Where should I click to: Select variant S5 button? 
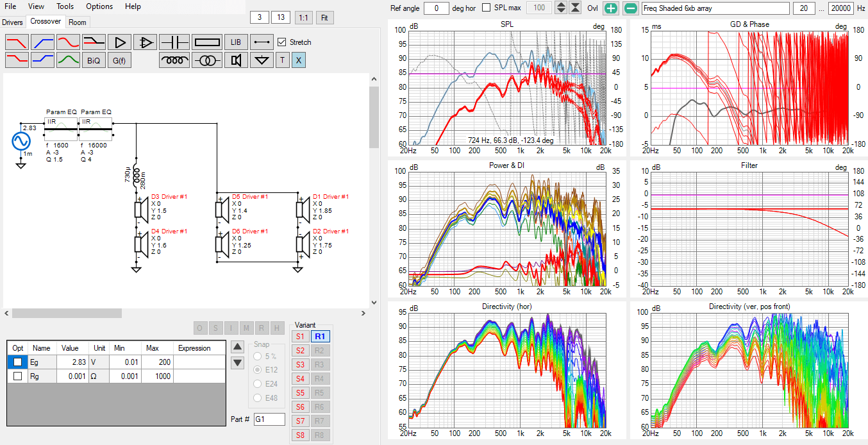tap(300, 393)
